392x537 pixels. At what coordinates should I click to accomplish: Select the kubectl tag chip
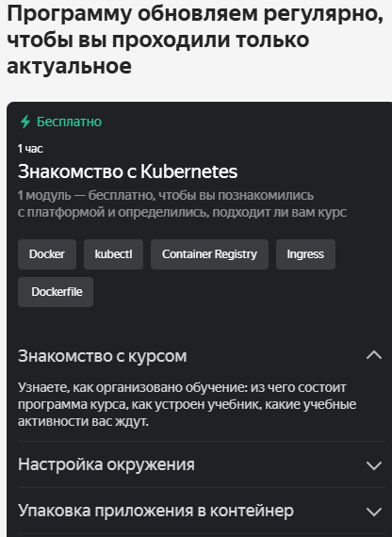point(113,254)
